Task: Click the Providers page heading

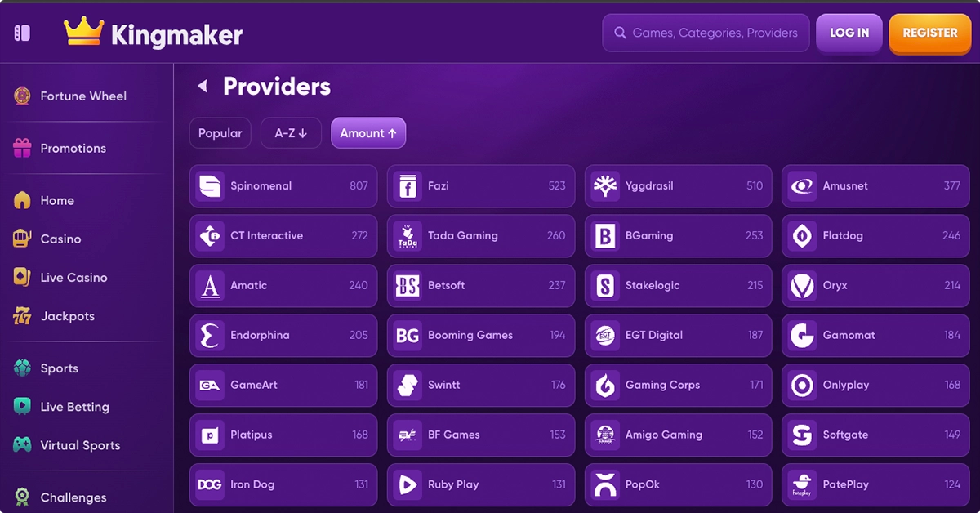Action: pyautogui.click(x=277, y=86)
